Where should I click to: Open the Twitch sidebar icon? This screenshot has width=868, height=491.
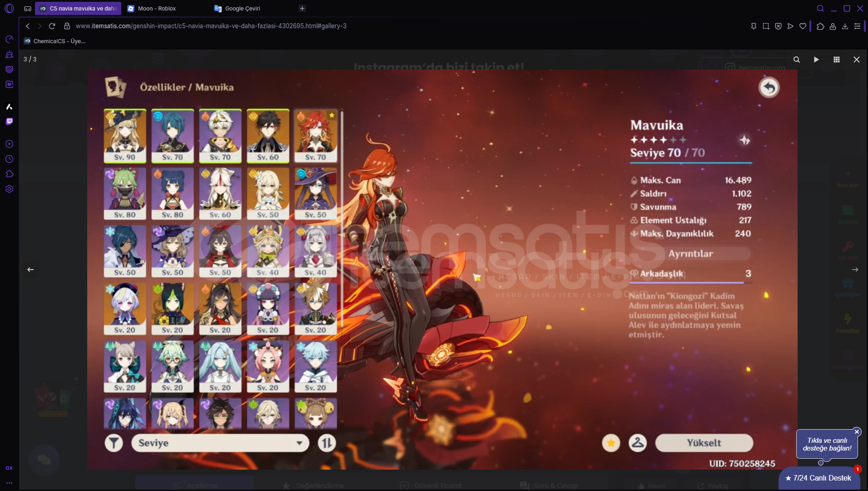(9, 121)
